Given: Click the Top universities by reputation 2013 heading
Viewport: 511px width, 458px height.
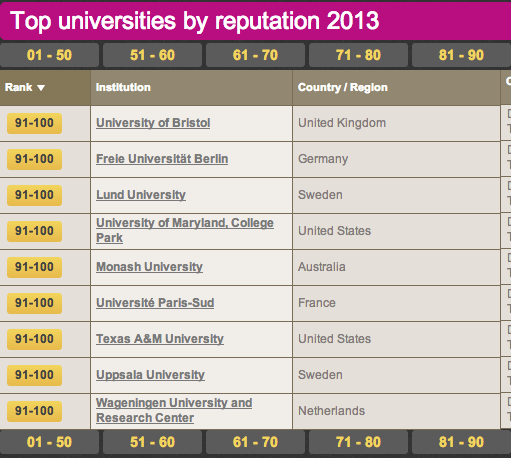Looking at the screenshot, I should click(195, 21).
